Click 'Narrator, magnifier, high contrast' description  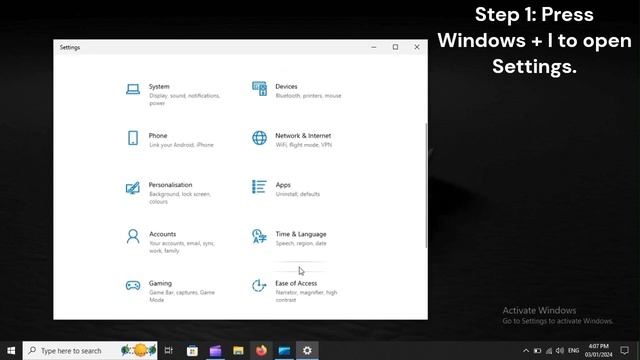306,296
